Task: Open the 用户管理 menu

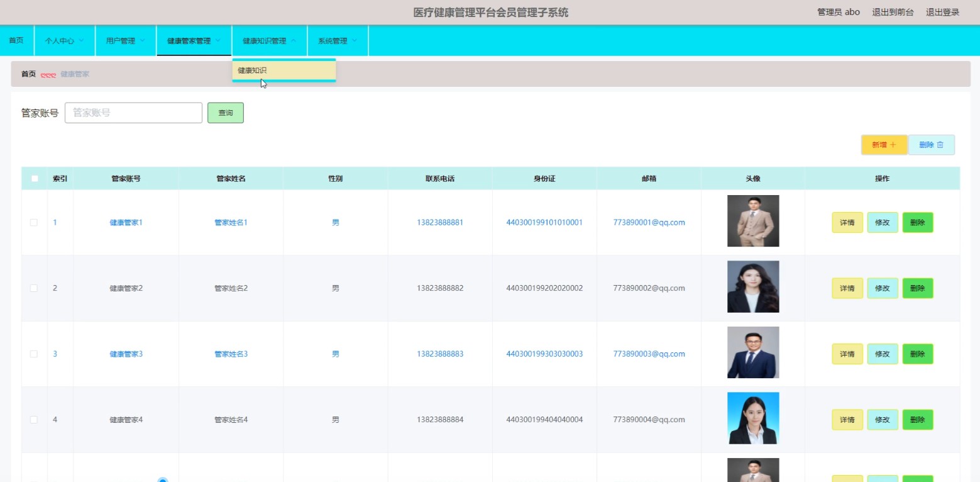Action: pos(126,41)
